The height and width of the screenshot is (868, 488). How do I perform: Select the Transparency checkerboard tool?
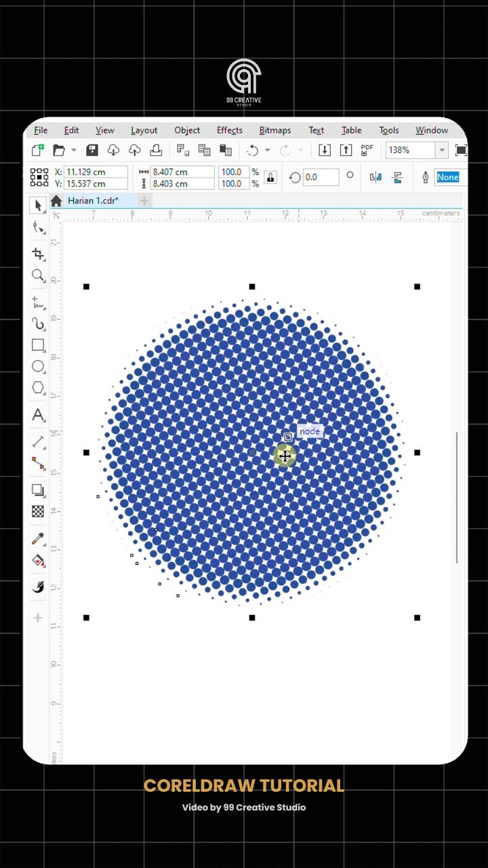click(x=38, y=511)
